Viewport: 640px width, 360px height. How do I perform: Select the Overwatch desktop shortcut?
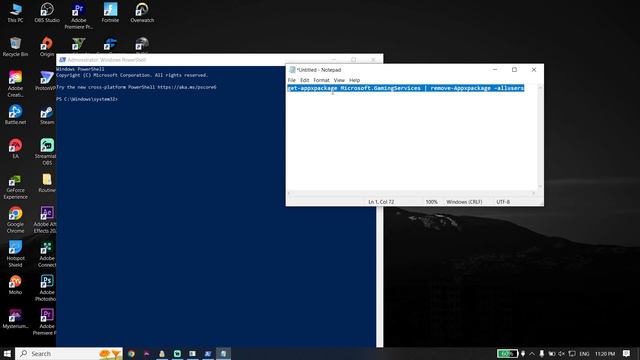point(142,13)
